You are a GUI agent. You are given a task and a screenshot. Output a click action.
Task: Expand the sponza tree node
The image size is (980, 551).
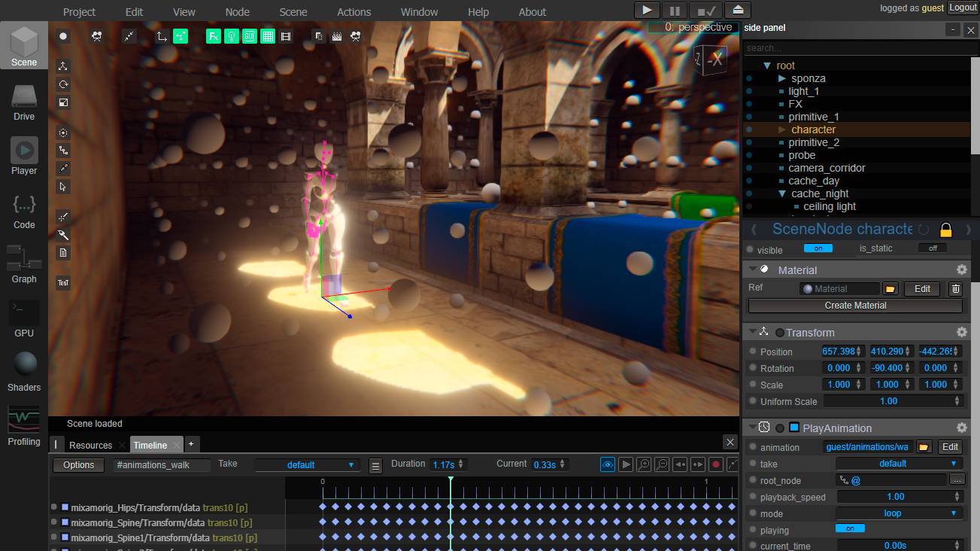tap(782, 78)
